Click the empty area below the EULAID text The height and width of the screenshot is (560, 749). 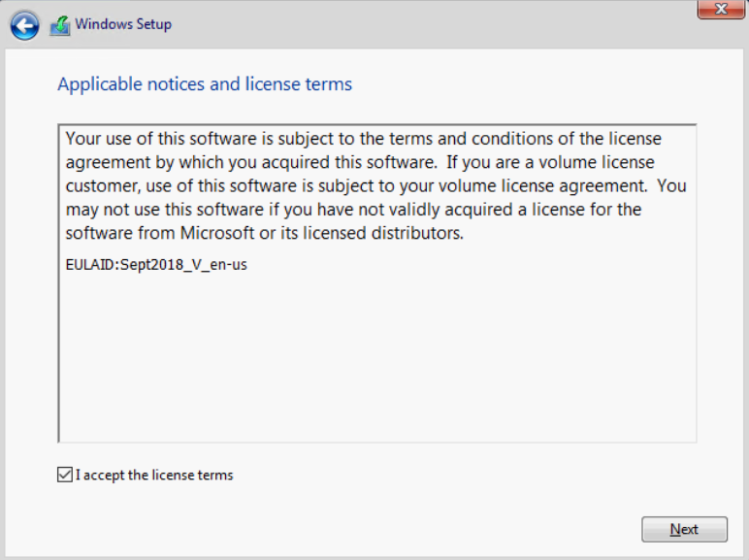(376, 359)
